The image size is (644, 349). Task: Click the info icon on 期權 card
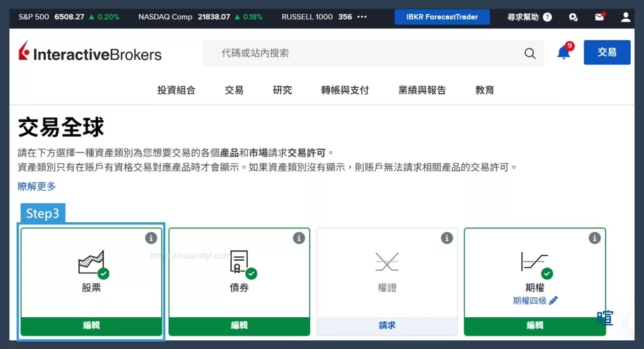[594, 238]
